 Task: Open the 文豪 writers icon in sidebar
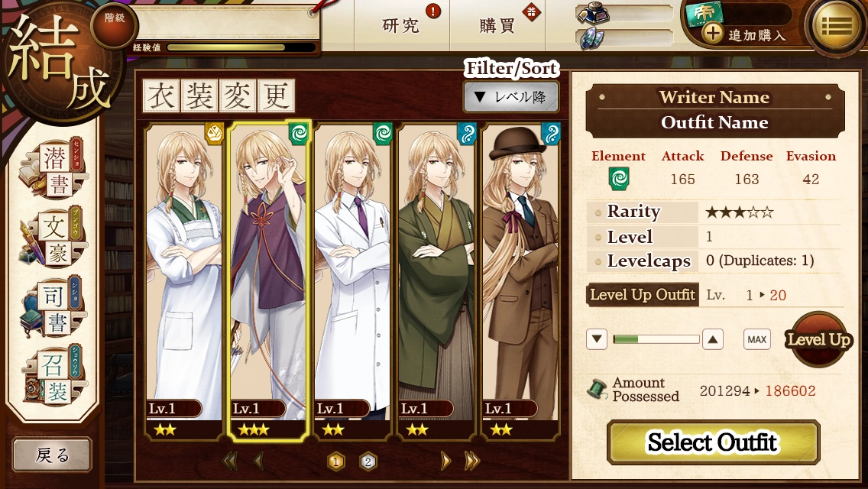click(52, 238)
